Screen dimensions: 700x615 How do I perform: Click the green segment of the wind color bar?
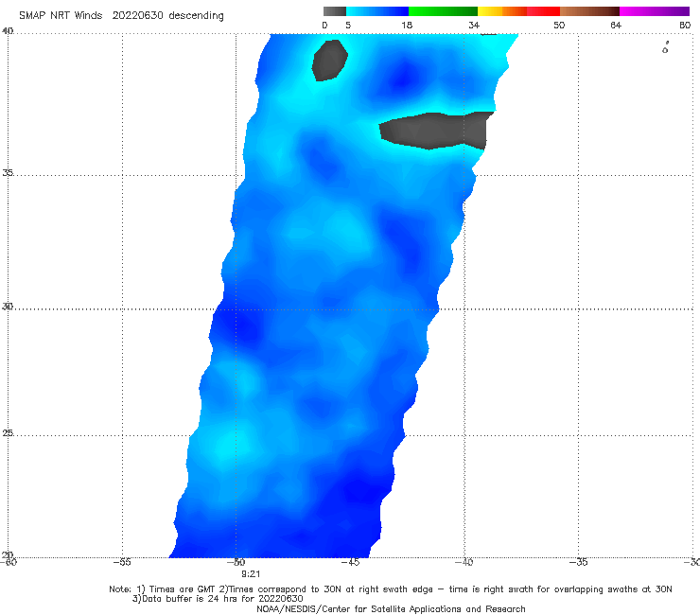443,11
